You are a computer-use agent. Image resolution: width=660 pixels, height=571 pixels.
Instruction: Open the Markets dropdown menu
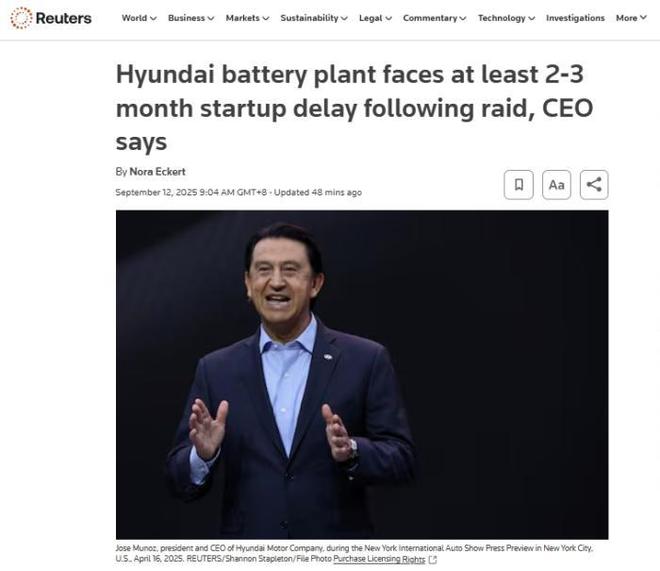click(247, 18)
